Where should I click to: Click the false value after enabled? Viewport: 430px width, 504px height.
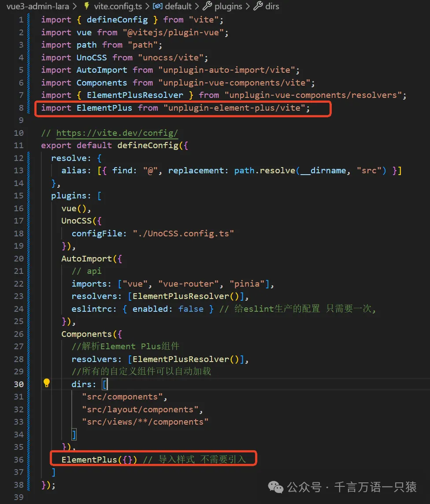tap(191, 309)
